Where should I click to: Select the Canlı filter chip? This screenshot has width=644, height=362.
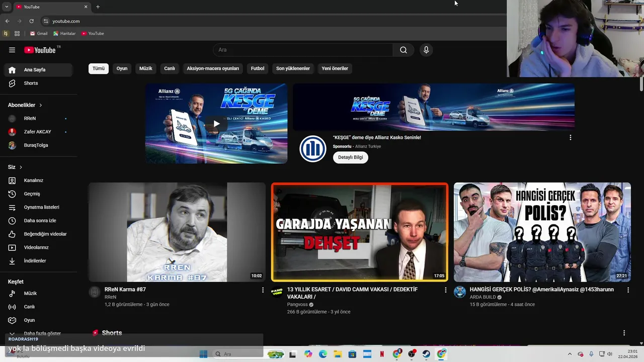pyautogui.click(x=170, y=68)
